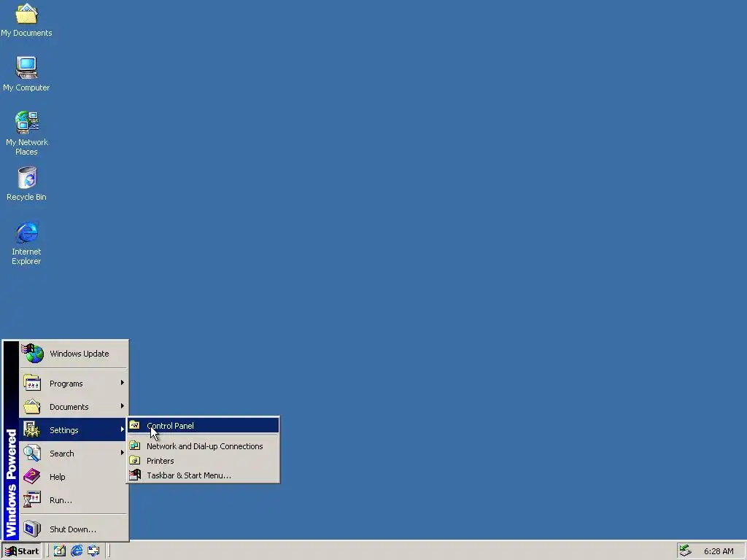
Task: Click the Documents folder icon in Start menu
Action: click(32, 406)
